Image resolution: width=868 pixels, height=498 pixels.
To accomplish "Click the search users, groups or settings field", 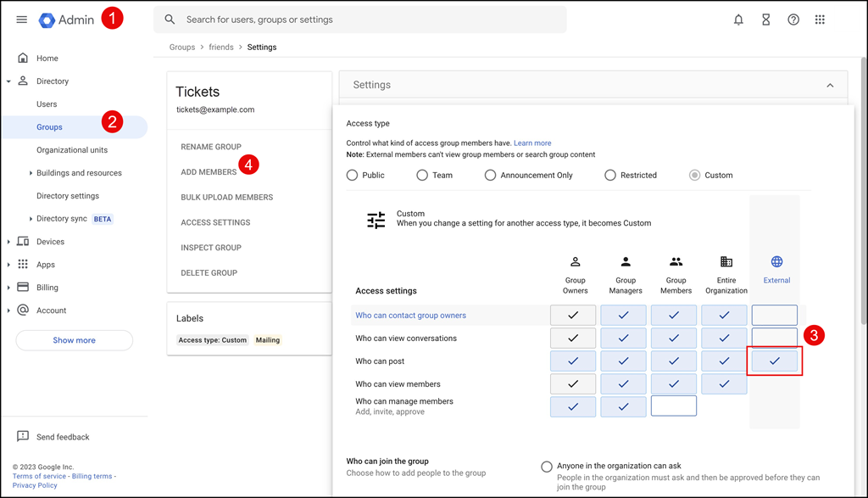I will pyautogui.click(x=364, y=20).
